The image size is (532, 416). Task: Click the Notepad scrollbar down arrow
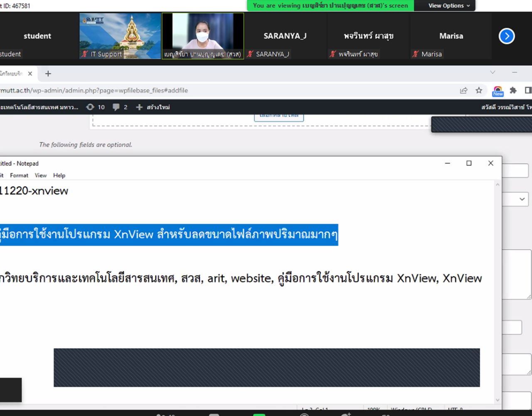(498, 400)
